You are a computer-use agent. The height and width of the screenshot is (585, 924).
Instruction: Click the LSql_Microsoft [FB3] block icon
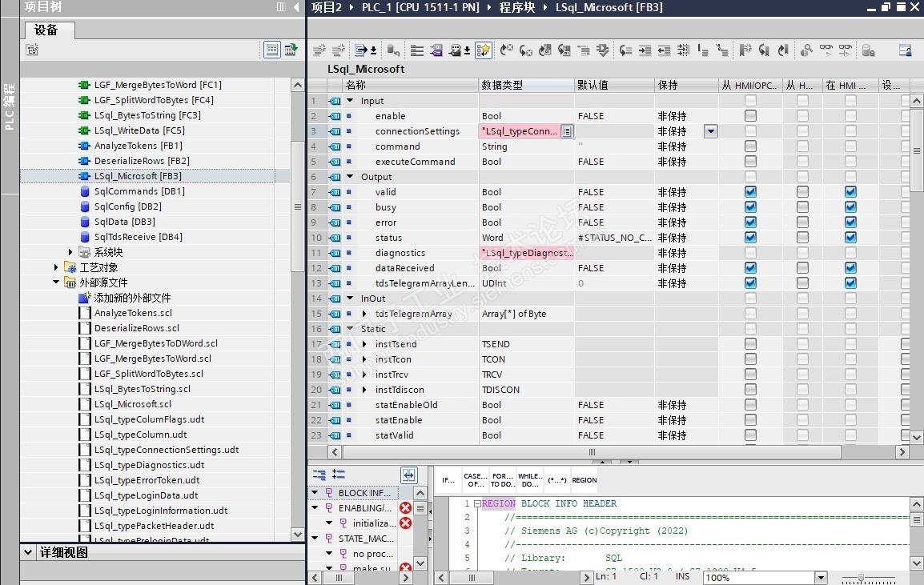pyautogui.click(x=85, y=176)
